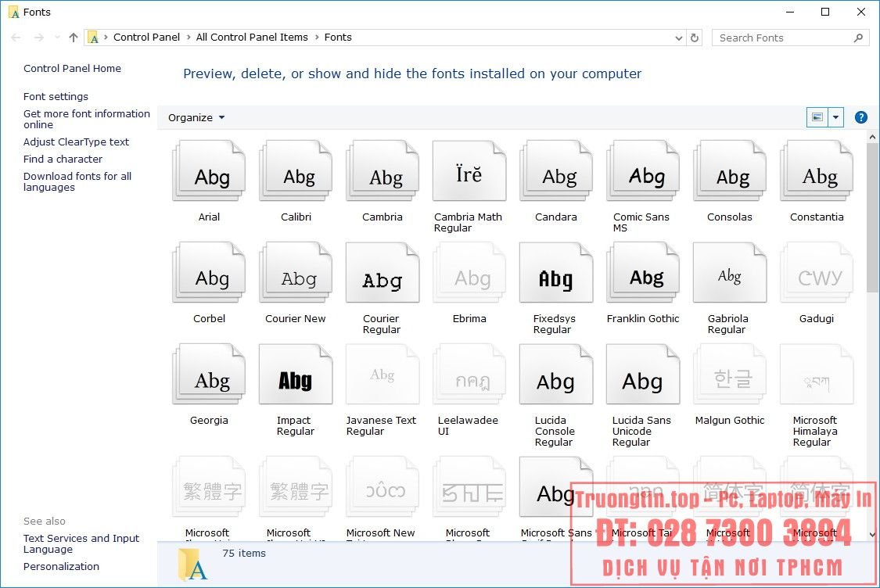Viewport: 880px width, 588px height.
Task: Select the Fixedsys Regular font
Action: [x=555, y=272]
